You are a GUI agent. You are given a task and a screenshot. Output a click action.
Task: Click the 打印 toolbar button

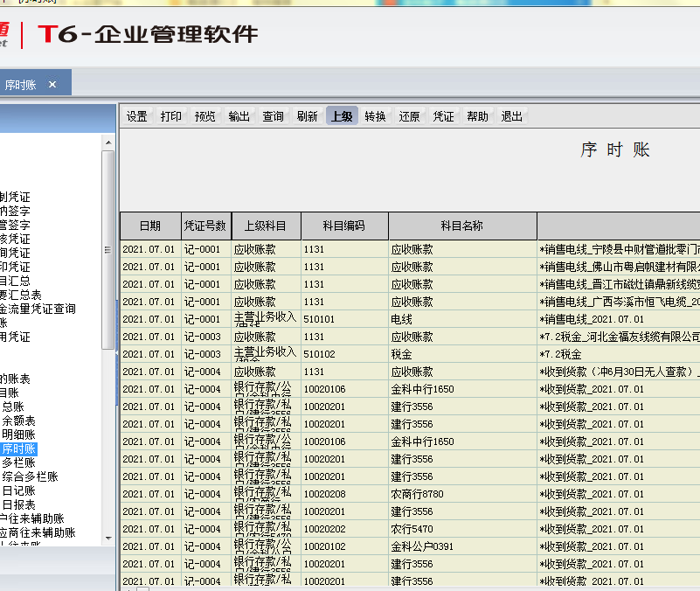pos(171,116)
